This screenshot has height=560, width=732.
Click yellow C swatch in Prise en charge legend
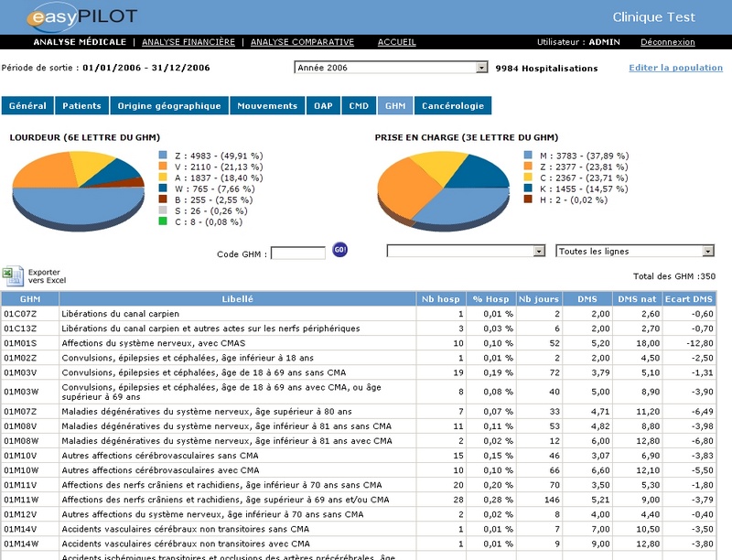click(x=528, y=178)
